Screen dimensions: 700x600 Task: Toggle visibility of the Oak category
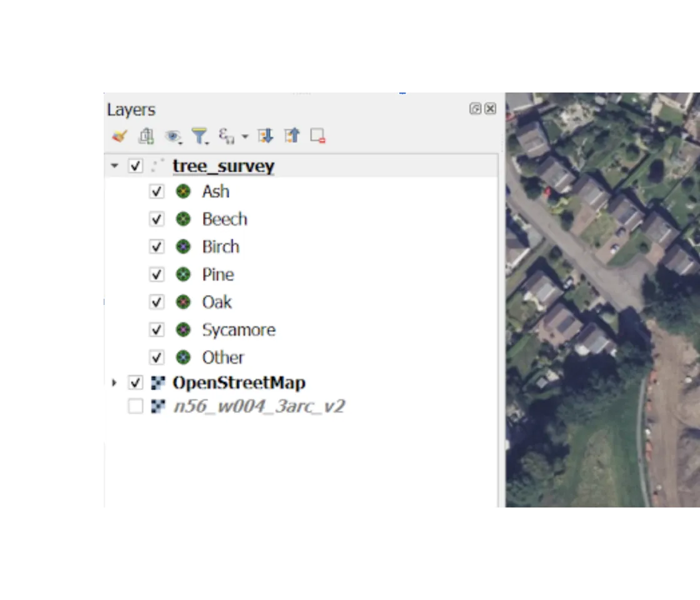[157, 302]
